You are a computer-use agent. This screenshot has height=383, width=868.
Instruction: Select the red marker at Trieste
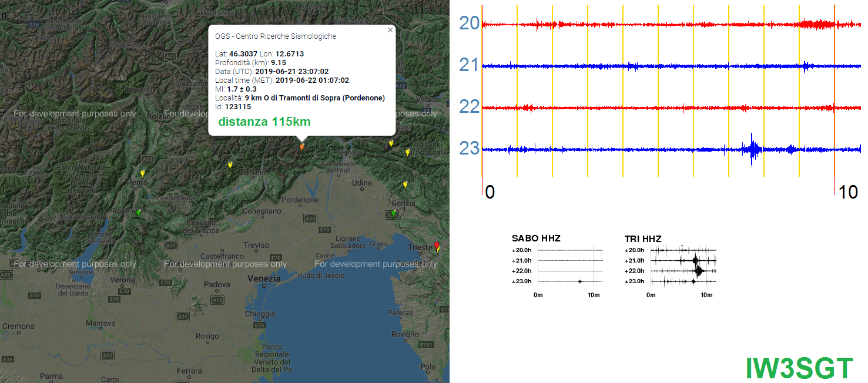tap(436, 246)
